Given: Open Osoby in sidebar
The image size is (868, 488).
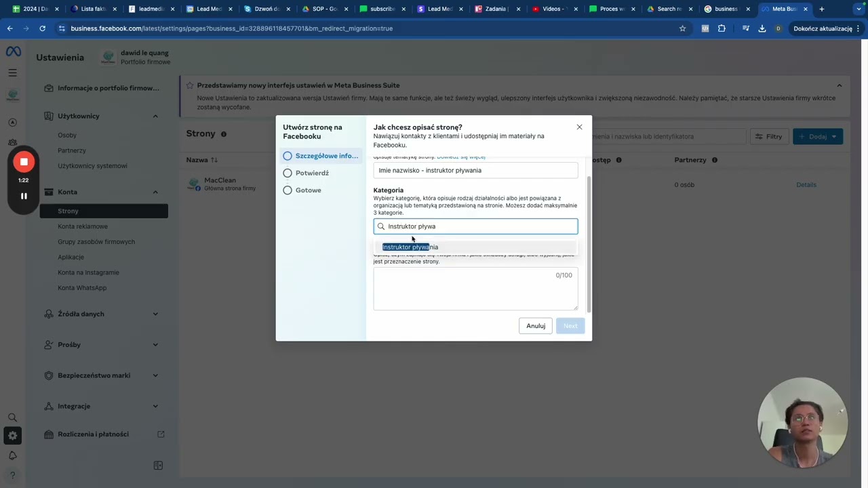Looking at the screenshot, I should point(67,135).
